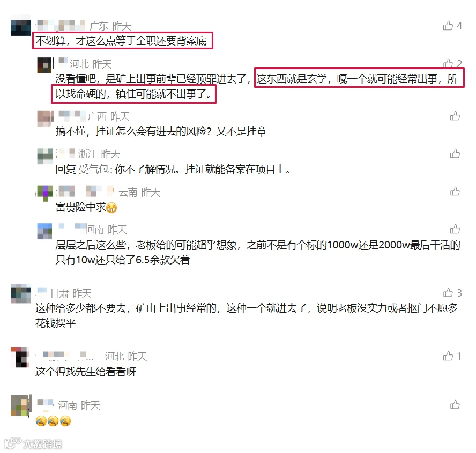
Task: Open the avatar of the last Henan commenter
Action: tap(21, 406)
